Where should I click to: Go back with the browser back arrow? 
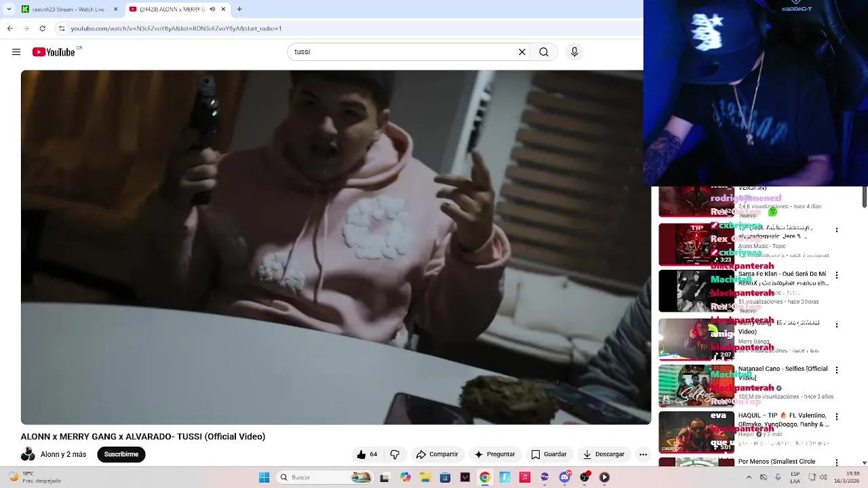click(9, 28)
